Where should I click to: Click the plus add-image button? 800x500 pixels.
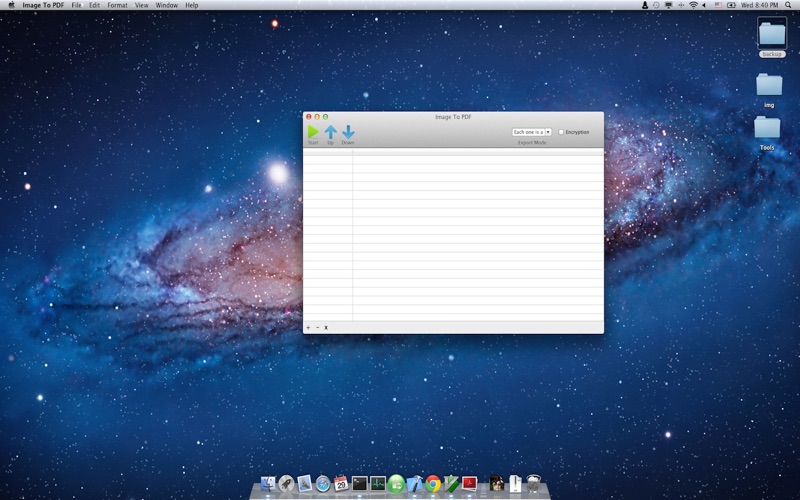(x=308, y=327)
